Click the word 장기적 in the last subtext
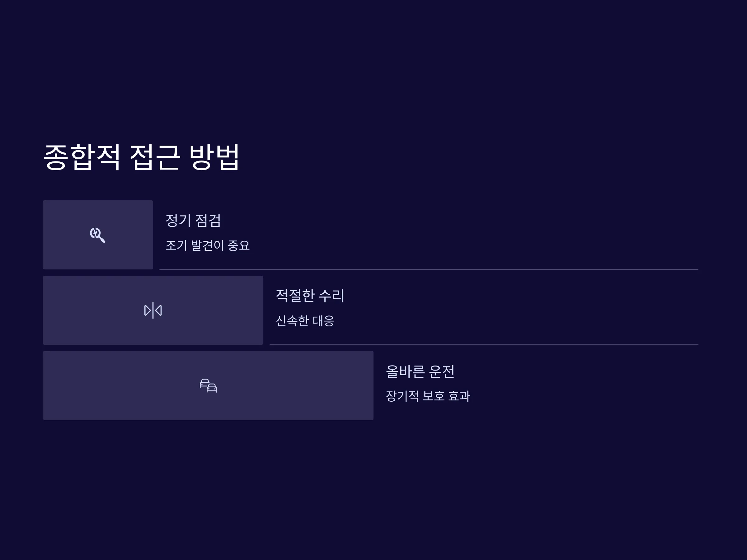 (402, 396)
